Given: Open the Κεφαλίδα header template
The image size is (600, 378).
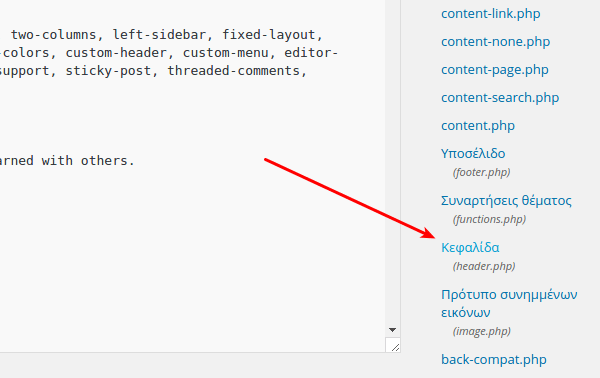Looking at the screenshot, I should (x=470, y=248).
